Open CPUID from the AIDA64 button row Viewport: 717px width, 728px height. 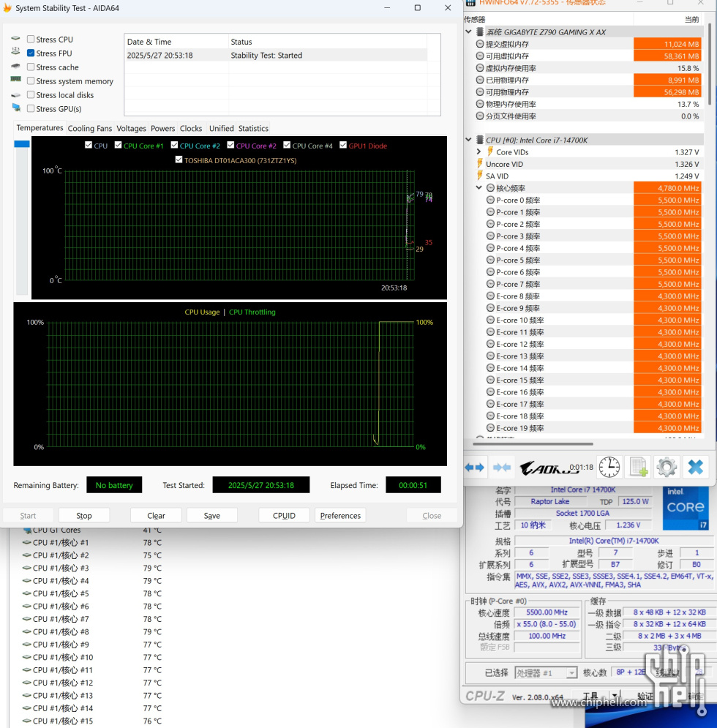[284, 515]
